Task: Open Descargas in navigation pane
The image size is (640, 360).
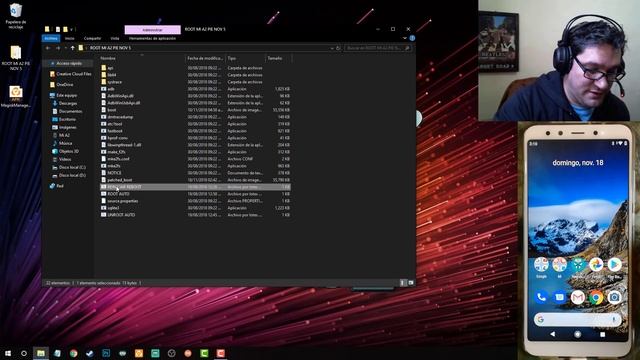Action: (x=64, y=103)
